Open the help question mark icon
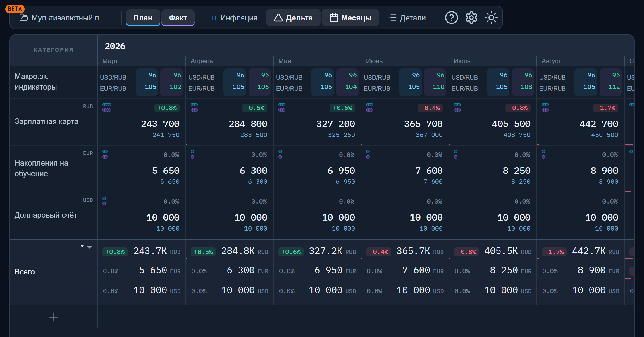Image resolution: width=644 pixels, height=337 pixels. click(x=451, y=18)
